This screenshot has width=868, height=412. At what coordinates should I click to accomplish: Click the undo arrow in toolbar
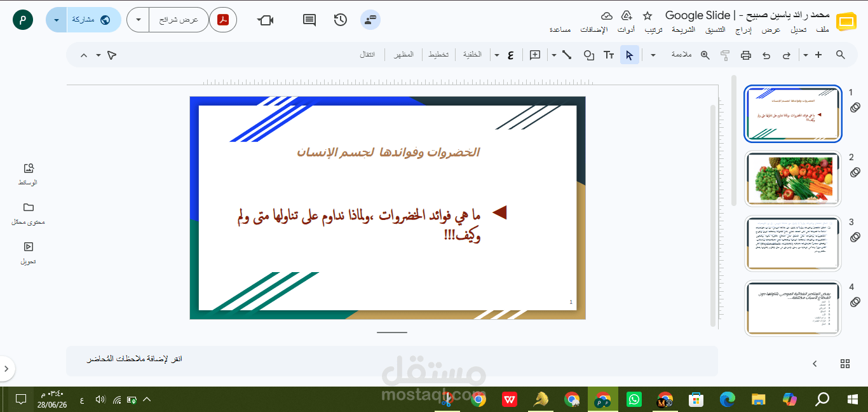click(766, 55)
